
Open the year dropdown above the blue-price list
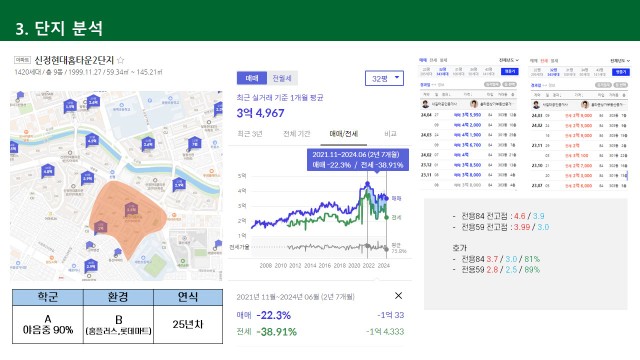coord(509,60)
